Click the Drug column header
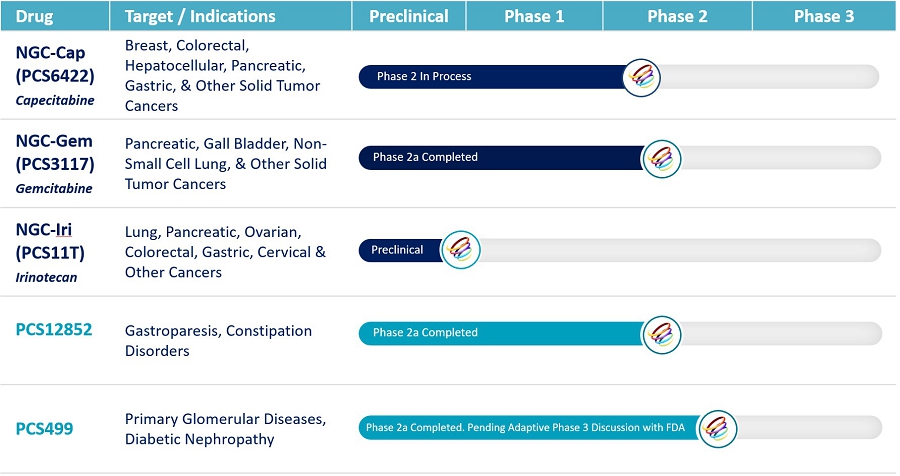This screenshot has height=476, width=900. (x=35, y=16)
